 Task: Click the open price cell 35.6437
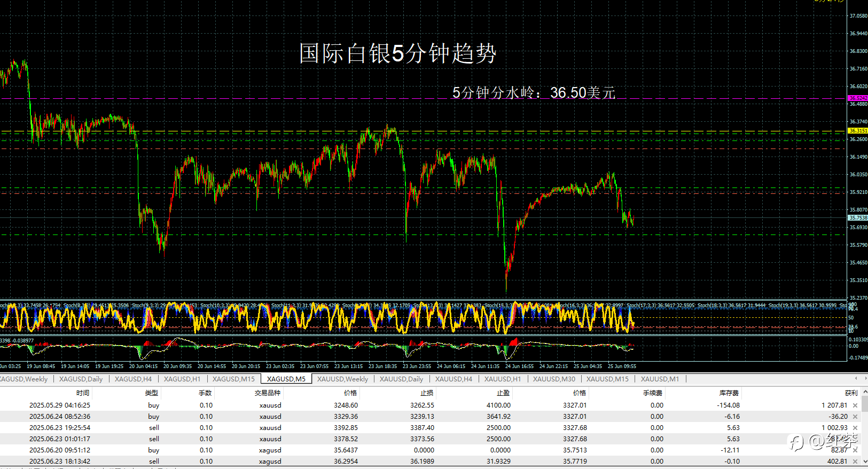point(346,450)
